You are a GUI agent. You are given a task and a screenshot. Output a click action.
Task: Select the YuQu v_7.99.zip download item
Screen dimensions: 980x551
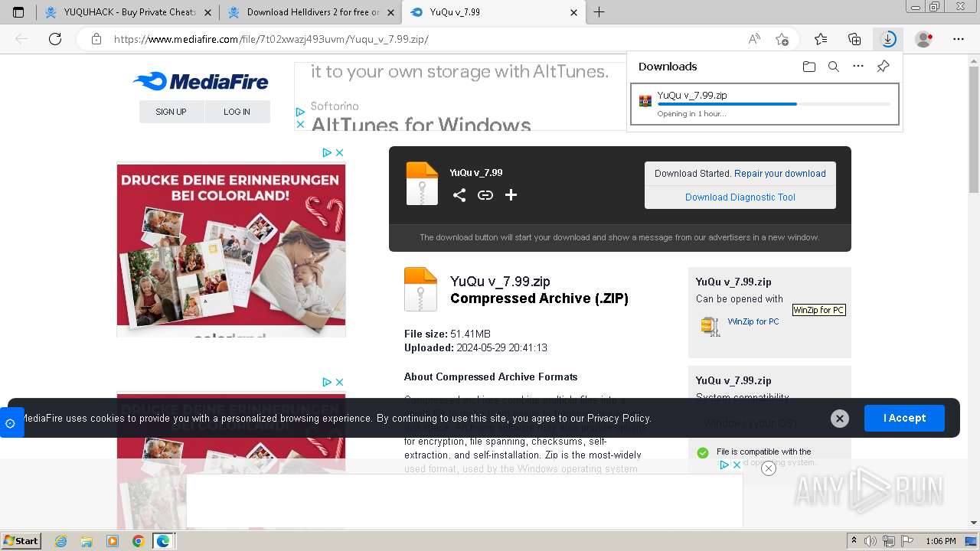[764, 104]
